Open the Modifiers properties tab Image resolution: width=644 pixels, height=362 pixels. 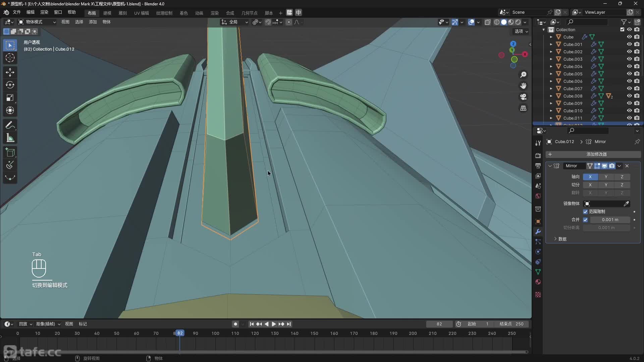coord(538,232)
